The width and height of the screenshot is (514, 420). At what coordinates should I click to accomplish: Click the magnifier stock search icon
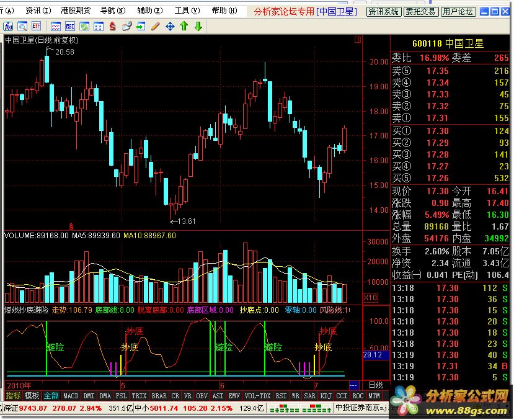point(22,26)
